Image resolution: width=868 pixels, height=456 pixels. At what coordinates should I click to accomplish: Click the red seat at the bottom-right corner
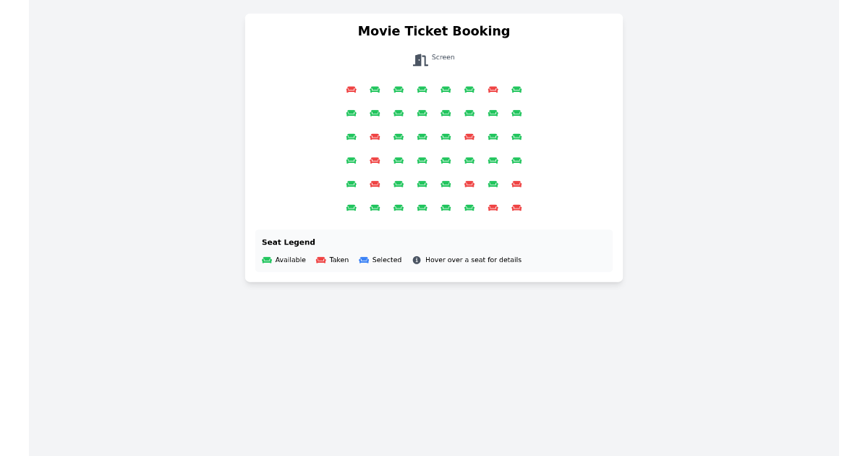click(x=516, y=208)
